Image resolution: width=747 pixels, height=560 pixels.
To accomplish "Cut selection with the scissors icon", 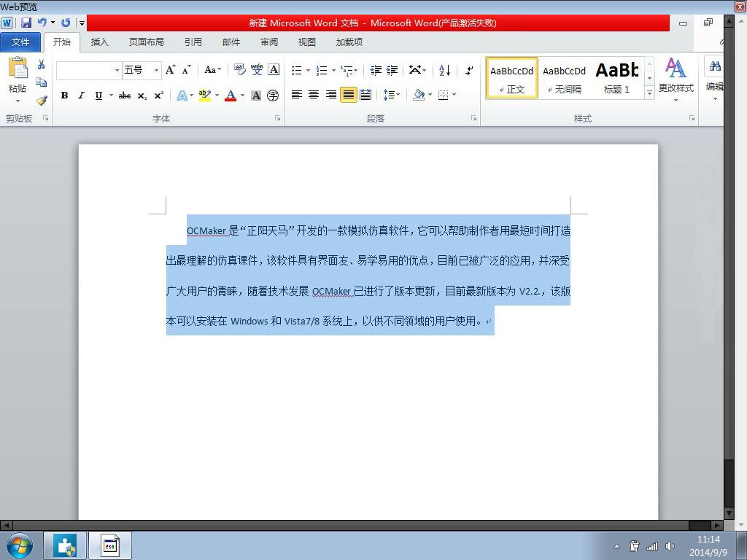I will (x=42, y=64).
